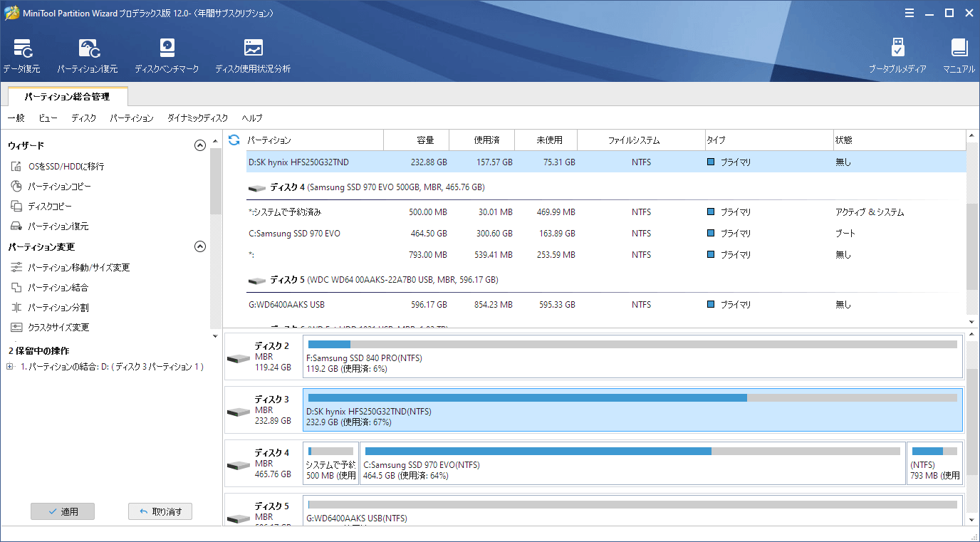Choose パーティション分割 split operation

click(x=49, y=308)
